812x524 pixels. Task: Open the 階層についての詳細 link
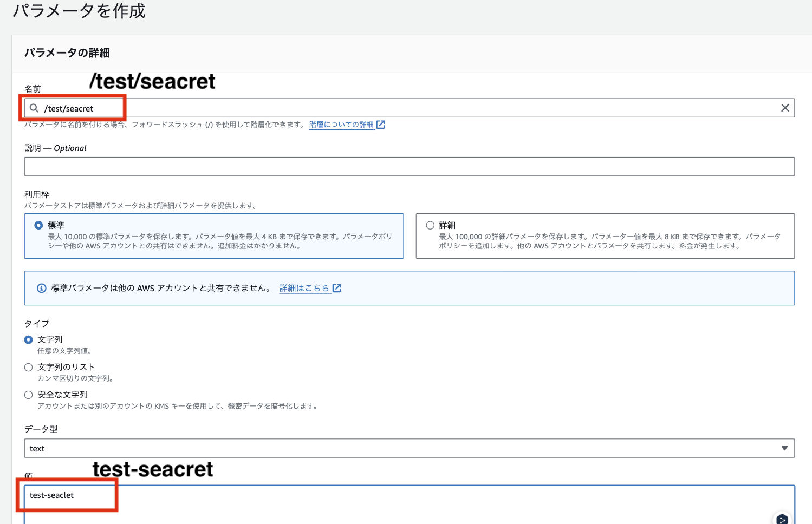(341, 124)
